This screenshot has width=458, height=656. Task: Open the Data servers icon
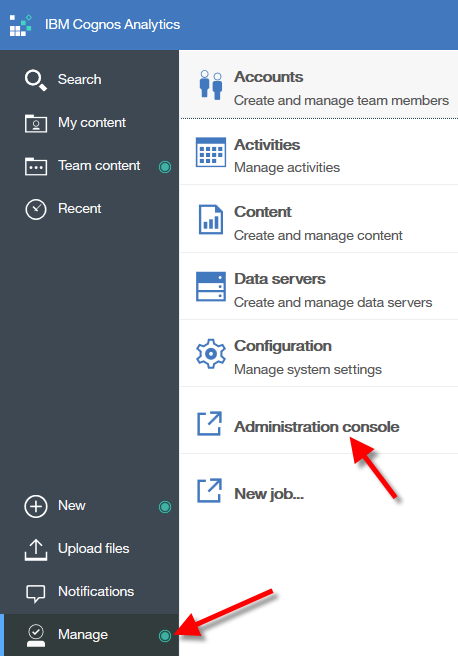(211, 286)
